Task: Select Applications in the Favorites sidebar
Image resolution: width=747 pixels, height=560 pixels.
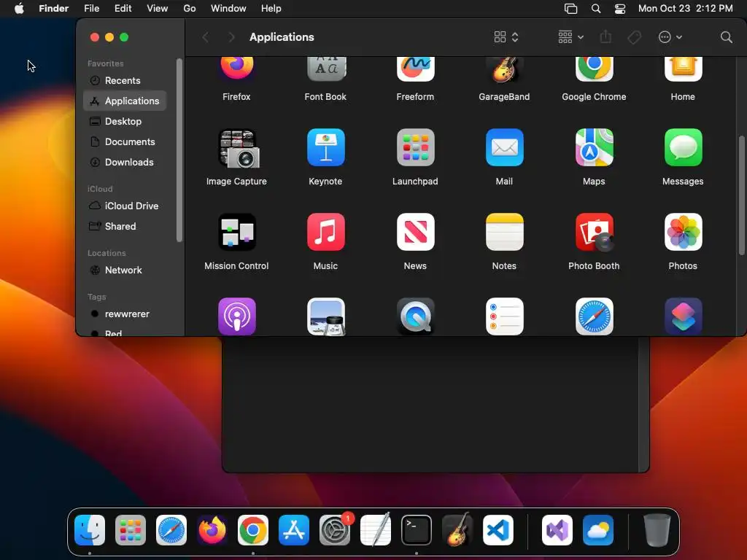Action: coord(125,101)
